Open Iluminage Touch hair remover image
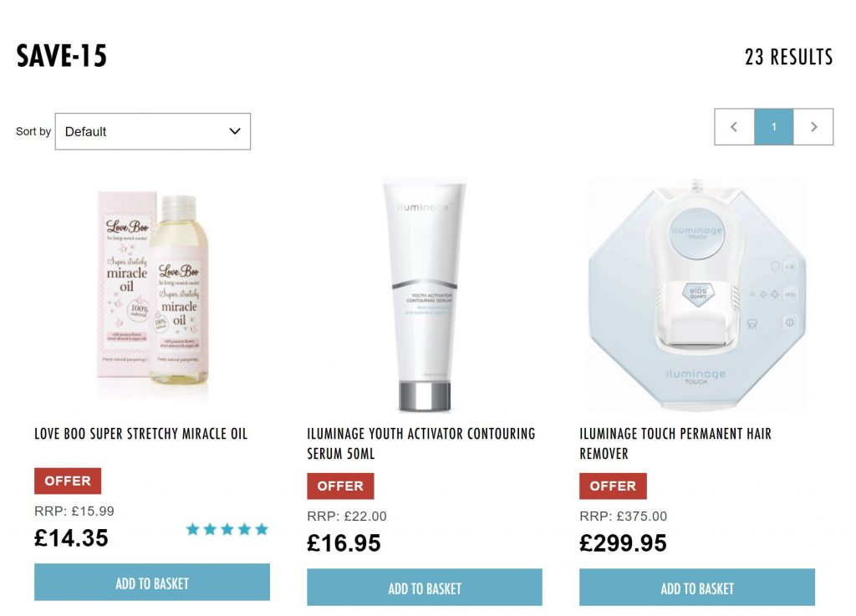This screenshot has height=616, width=856. click(697, 295)
